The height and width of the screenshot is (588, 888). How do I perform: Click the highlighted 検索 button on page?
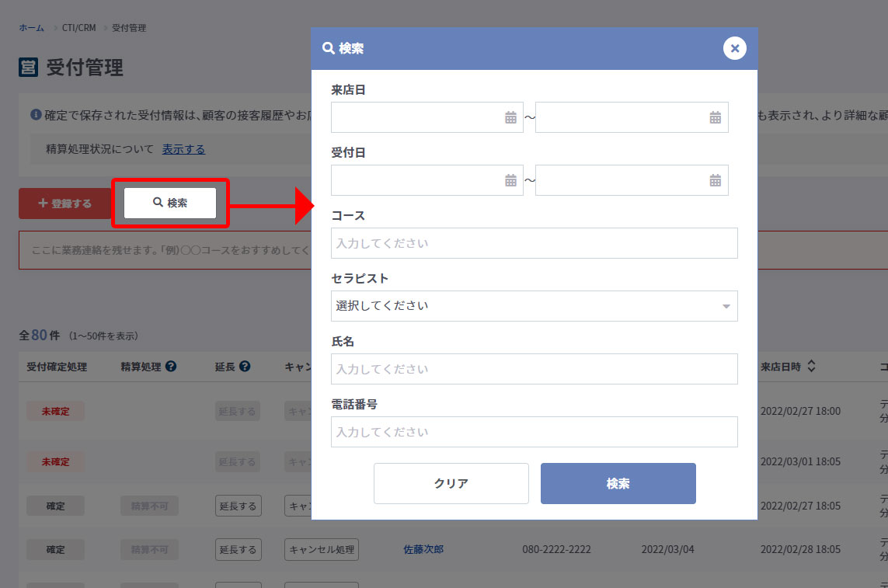(170, 203)
